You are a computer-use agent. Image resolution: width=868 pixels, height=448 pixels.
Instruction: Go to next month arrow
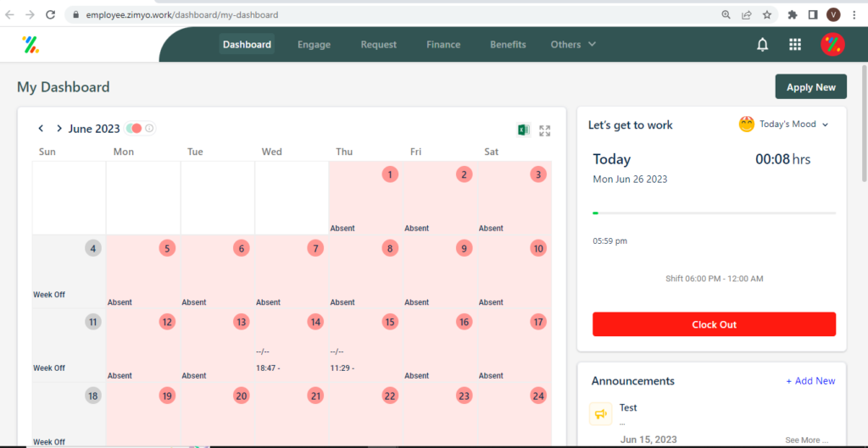tap(58, 129)
